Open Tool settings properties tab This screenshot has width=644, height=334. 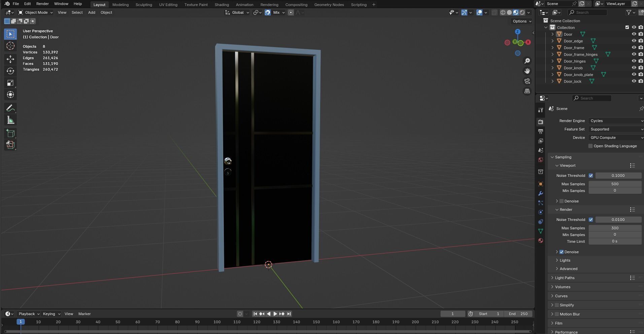click(541, 110)
